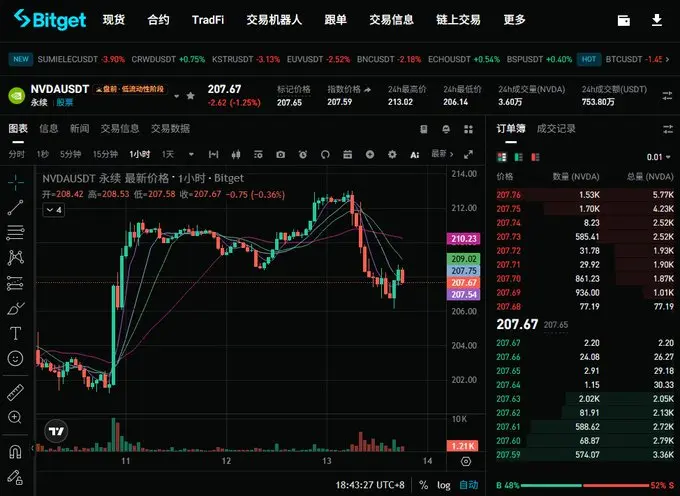Expand the indicator legend showing 4
Viewport: 680px width, 496px height.
point(54,210)
